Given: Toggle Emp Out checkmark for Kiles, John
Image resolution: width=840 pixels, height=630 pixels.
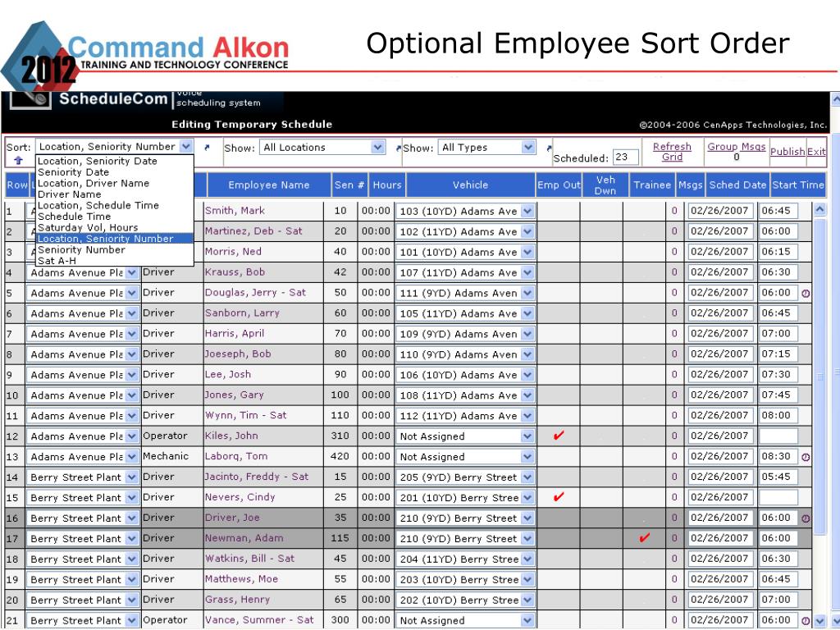Looking at the screenshot, I should tap(558, 436).
